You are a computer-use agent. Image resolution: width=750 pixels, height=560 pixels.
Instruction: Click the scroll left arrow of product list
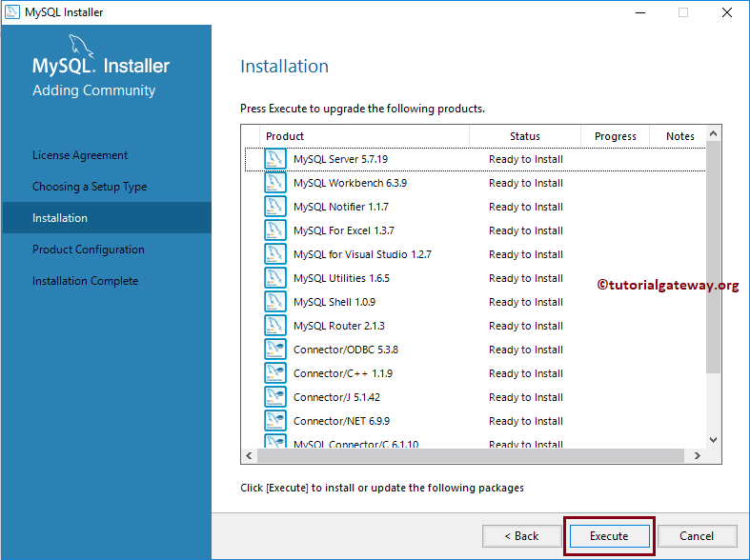[249, 456]
